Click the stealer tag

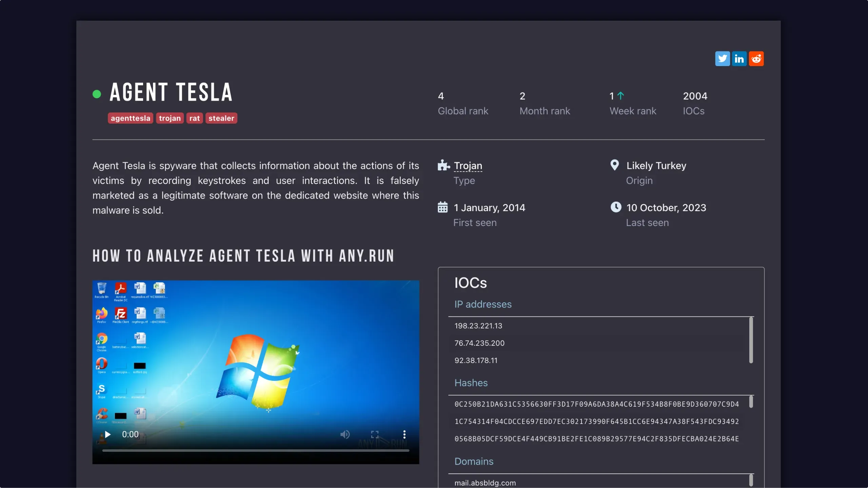click(221, 118)
